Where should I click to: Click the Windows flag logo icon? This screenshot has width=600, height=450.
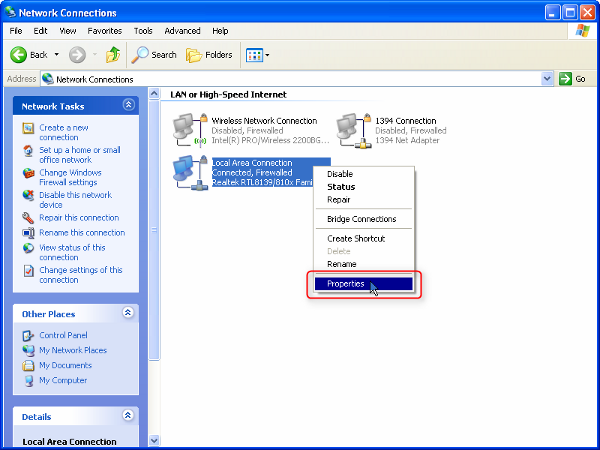click(582, 31)
